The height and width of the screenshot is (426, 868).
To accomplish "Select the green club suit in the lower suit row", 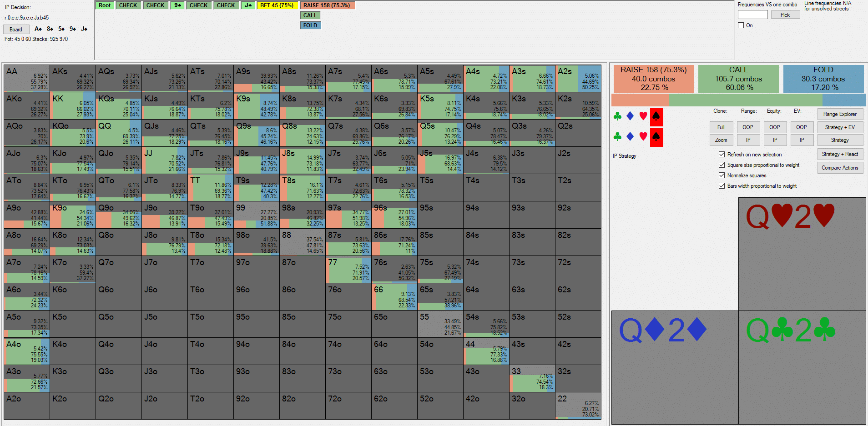I will (x=617, y=136).
